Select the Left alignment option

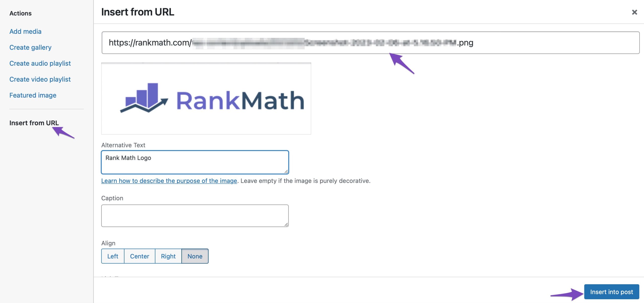click(x=112, y=256)
